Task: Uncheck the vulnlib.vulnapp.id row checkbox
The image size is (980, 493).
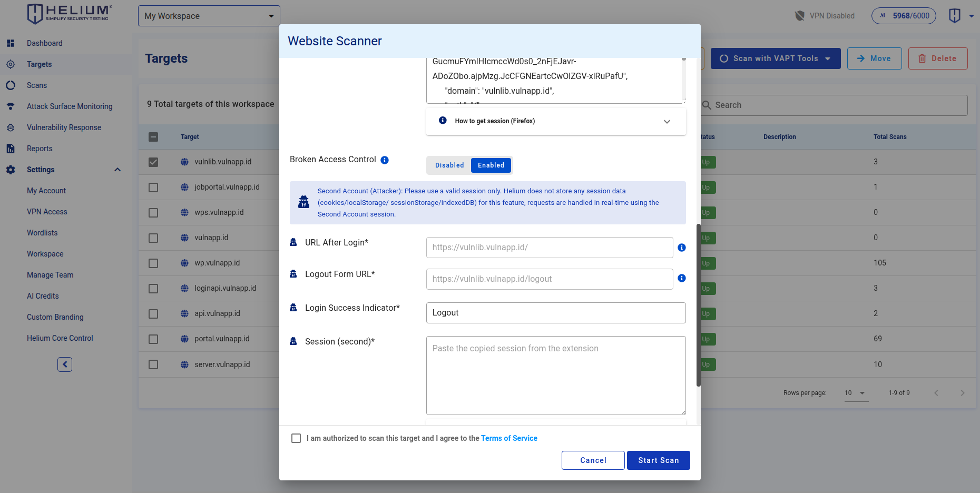Action: (153, 162)
